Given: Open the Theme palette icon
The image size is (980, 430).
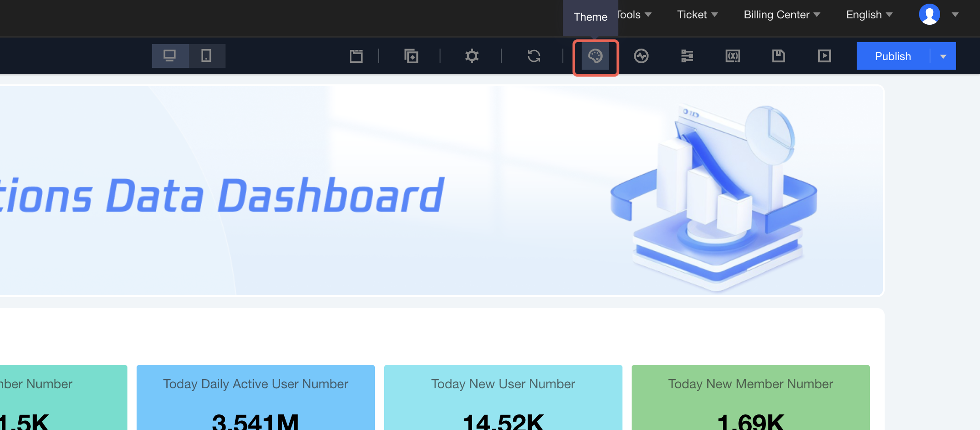Looking at the screenshot, I should [595, 56].
